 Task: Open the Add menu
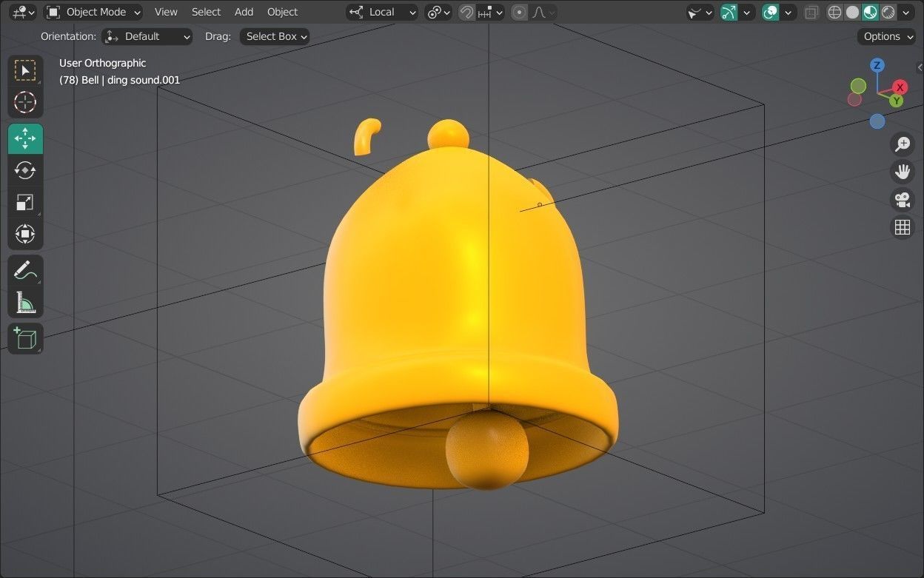point(244,12)
